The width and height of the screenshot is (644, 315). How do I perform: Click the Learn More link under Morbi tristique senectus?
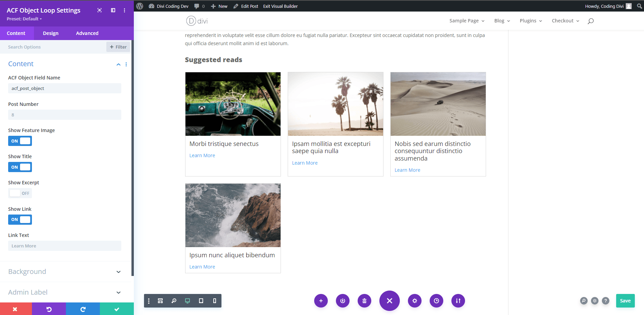[x=202, y=155]
